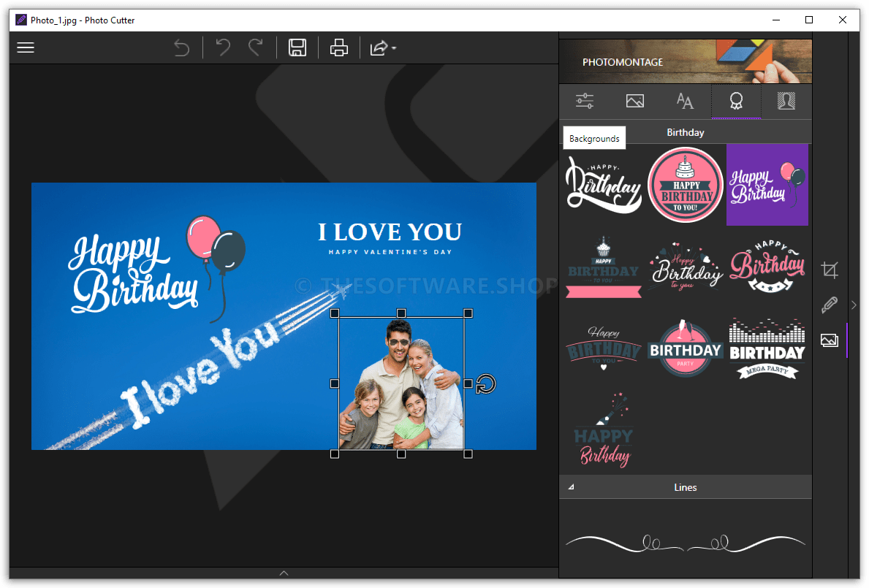Screen dimensions: 869x588
Task: Select the Crop tool
Action: pyautogui.click(x=830, y=270)
